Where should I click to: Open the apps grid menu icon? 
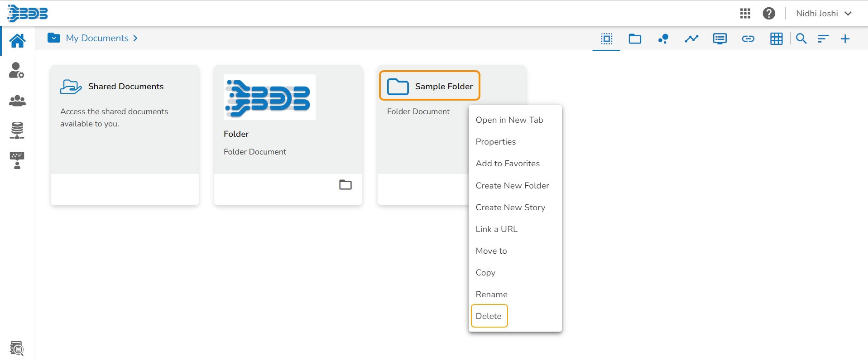[x=745, y=14]
